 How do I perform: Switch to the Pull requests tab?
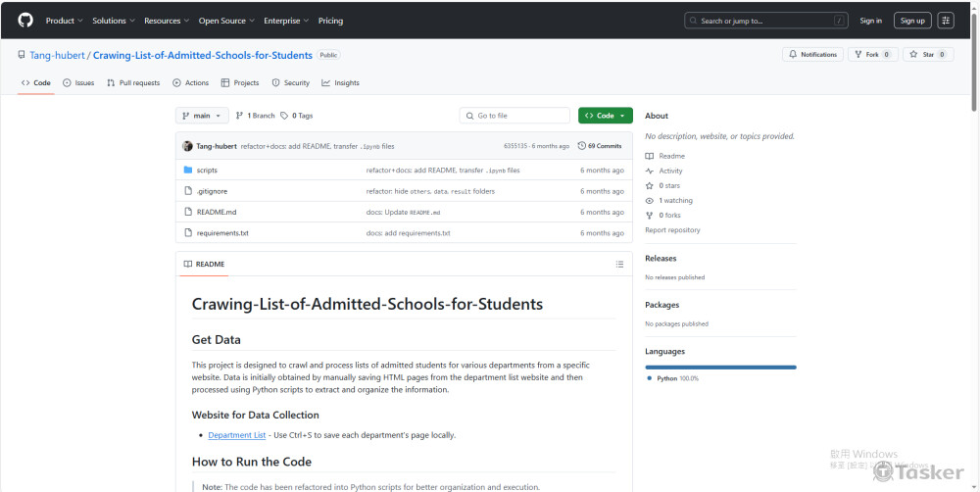(x=133, y=83)
